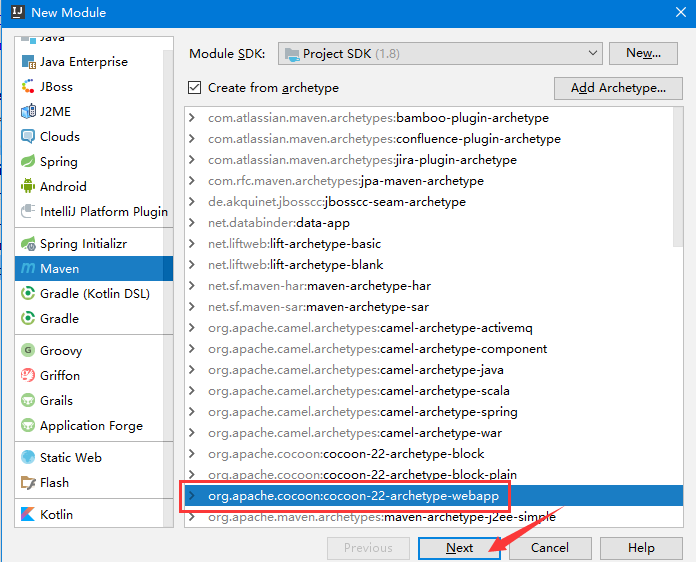
Task: Expand net.databinder data-app entry
Action: pos(192,222)
